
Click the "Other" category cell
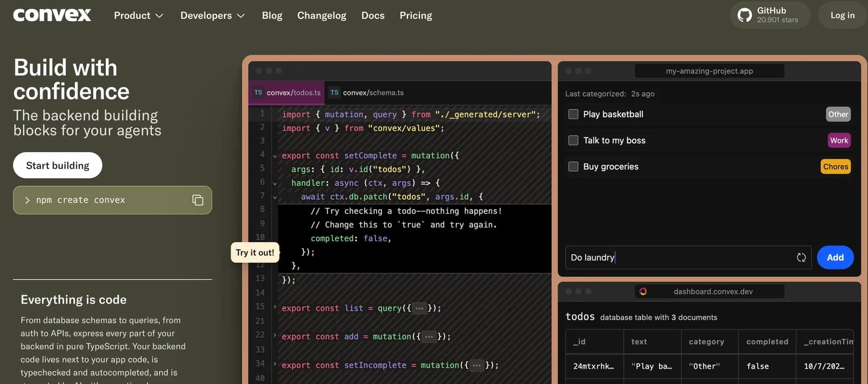(x=710, y=366)
